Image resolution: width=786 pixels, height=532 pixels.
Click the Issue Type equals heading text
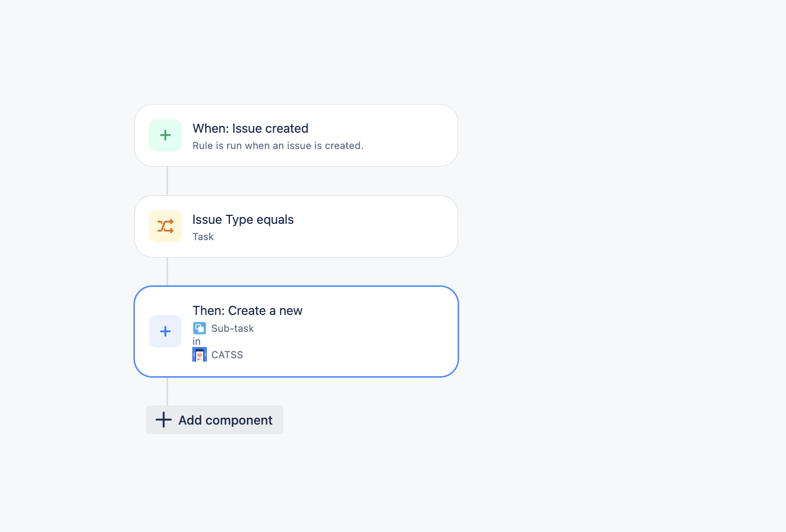coord(243,219)
